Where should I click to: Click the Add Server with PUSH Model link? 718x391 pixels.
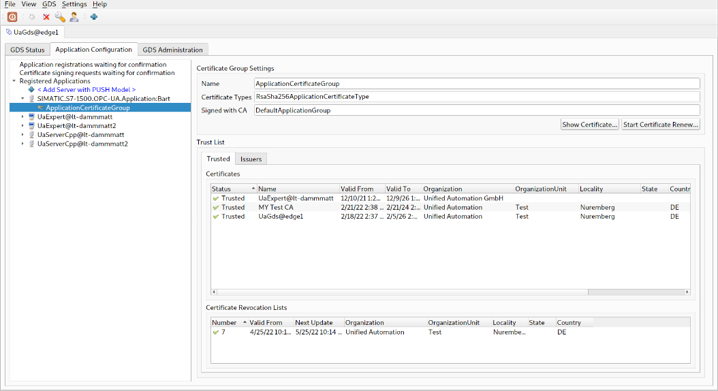click(87, 90)
